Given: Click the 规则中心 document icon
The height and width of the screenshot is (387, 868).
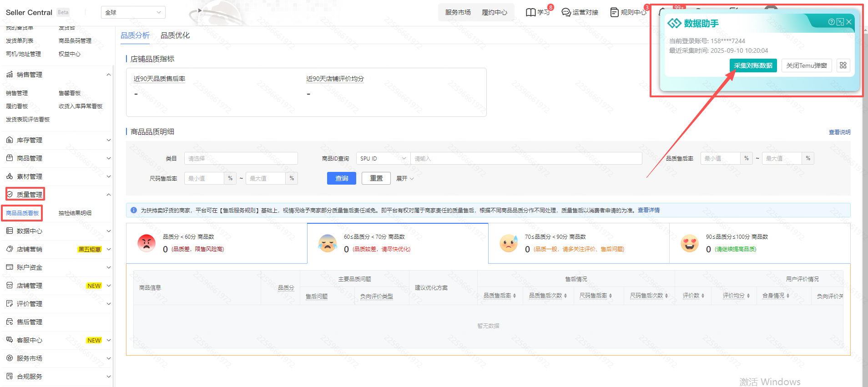Looking at the screenshot, I should coord(614,12).
